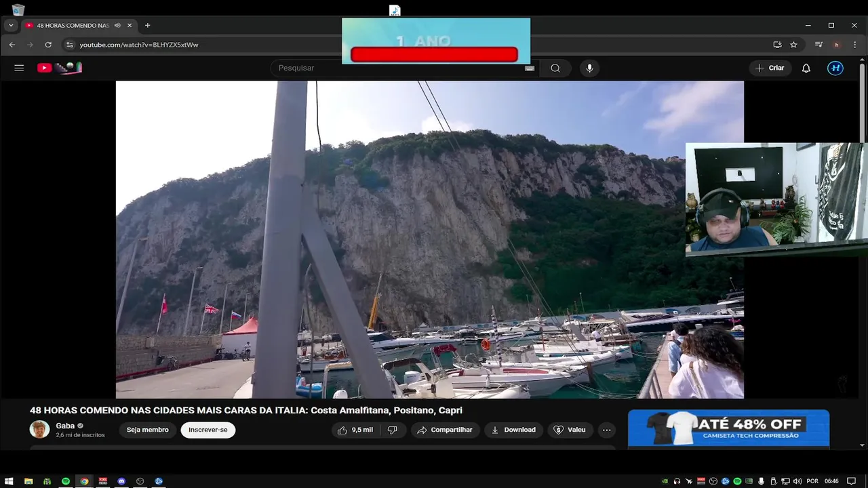
Task: Click install/cast icon in address bar
Action: pos(777,45)
